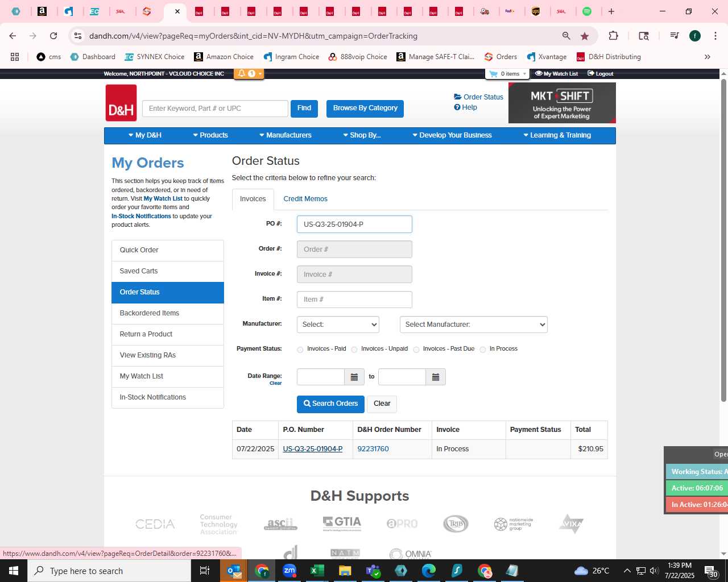Screen dimensions: 728x582
Task: Select In Process payment status radio
Action: coord(483,350)
